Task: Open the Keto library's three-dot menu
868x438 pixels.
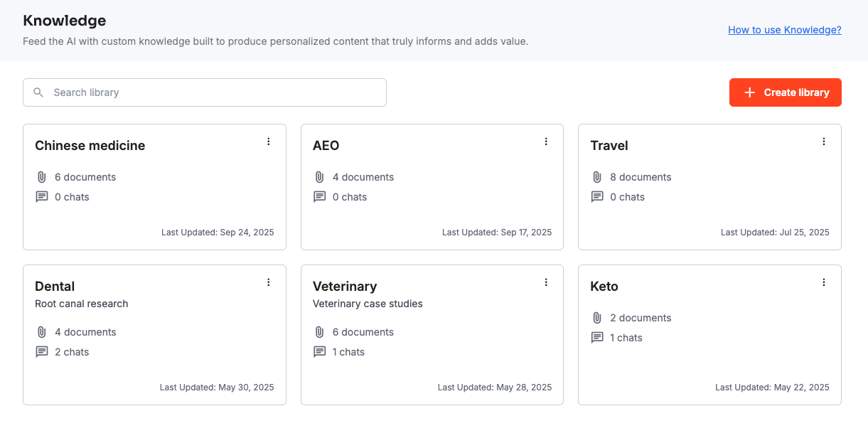Action: (824, 282)
